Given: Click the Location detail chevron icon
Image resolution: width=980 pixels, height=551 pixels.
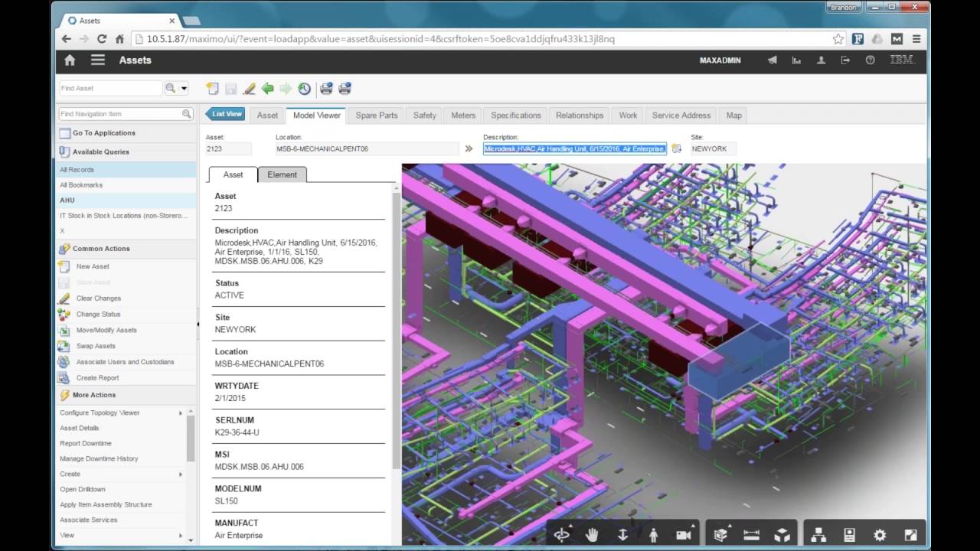Looking at the screenshot, I should coord(469,148).
